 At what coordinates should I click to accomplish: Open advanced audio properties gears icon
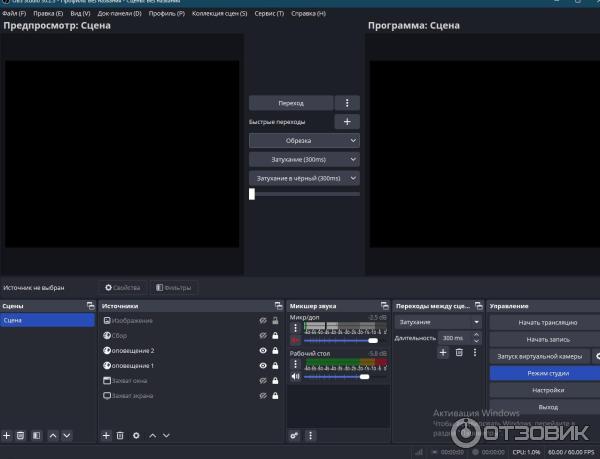click(x=294, y=435)
